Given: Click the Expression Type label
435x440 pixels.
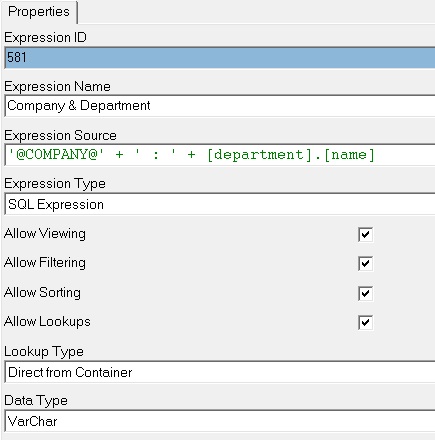Looking at the screenshot, I should click(x=55, y=184).
